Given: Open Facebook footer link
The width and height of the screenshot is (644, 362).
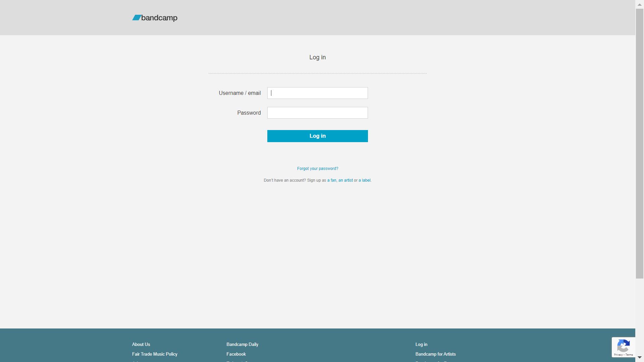Looking at the screenshot, I should pyautogui.click(x=236, y=354).
